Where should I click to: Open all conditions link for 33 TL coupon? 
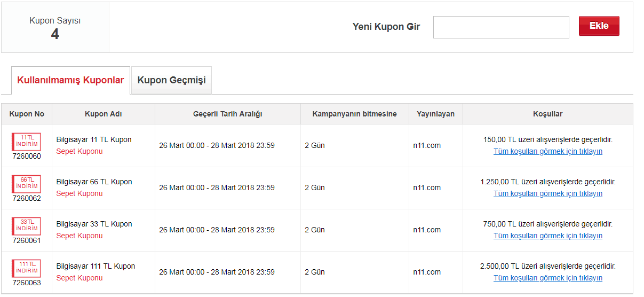pos(547,236)
